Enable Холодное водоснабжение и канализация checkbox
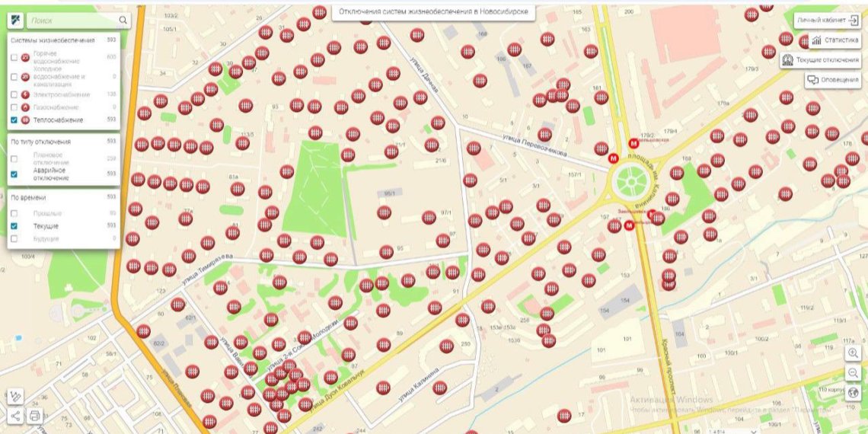Screen dimensions: 868x434 pos(14,77)
